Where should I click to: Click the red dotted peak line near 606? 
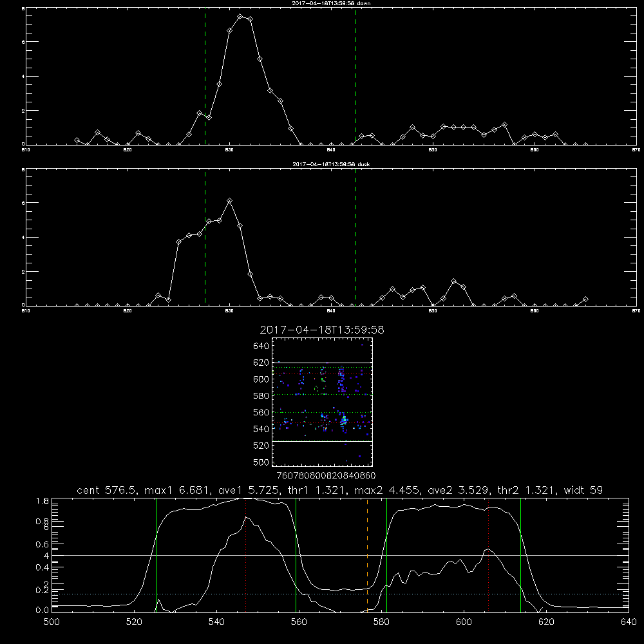coord(488,555)
